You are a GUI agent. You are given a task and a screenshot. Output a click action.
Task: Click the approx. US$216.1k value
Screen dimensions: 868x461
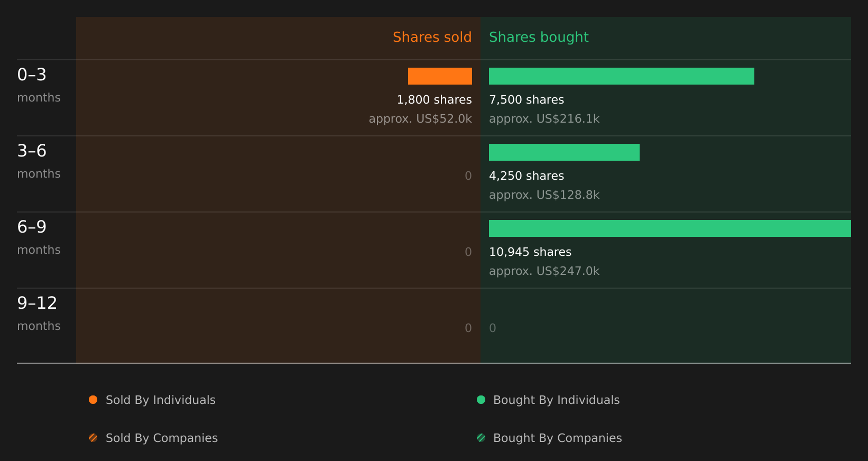pos(544,119)
